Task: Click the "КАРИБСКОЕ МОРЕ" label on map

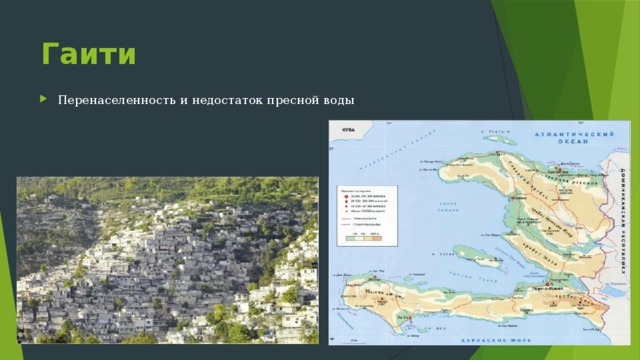Action: (x=496, y=340)
